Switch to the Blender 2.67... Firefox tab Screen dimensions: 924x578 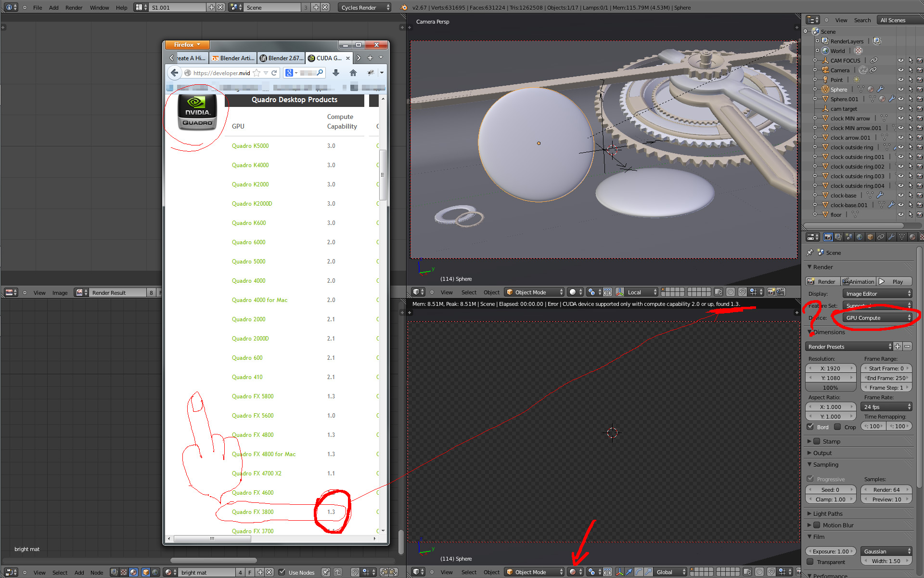click(281, 58)
